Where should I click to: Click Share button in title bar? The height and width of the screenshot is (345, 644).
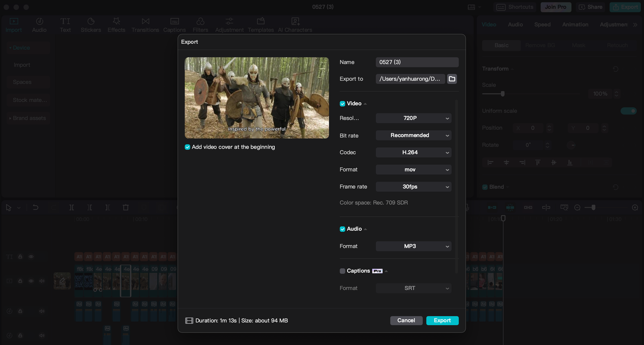click(x=590, y=7)
